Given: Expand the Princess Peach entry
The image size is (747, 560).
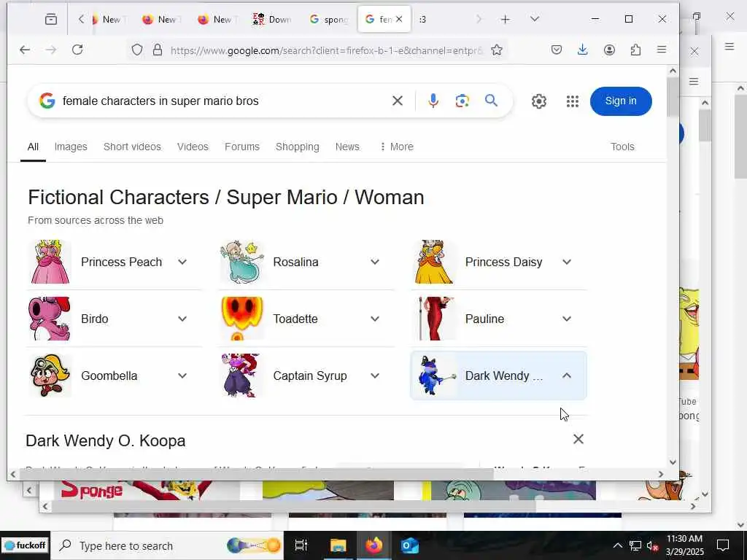Looking at the screenshot, I should click(x=182, y=262).
